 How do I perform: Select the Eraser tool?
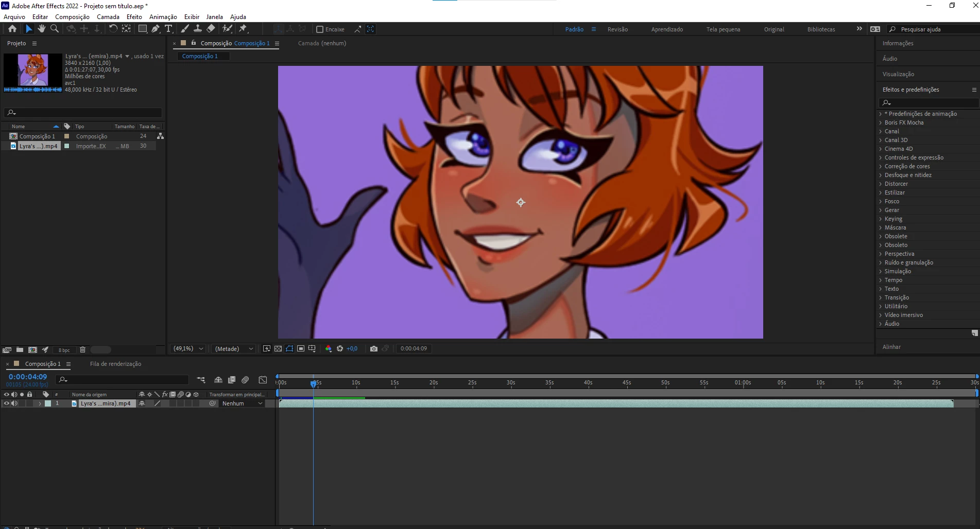pos(211,29)
